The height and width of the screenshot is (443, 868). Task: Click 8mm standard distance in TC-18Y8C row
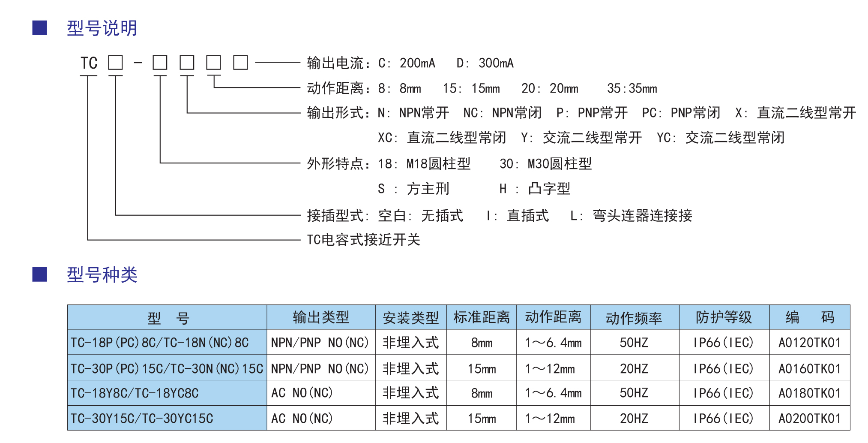[482, 393]
